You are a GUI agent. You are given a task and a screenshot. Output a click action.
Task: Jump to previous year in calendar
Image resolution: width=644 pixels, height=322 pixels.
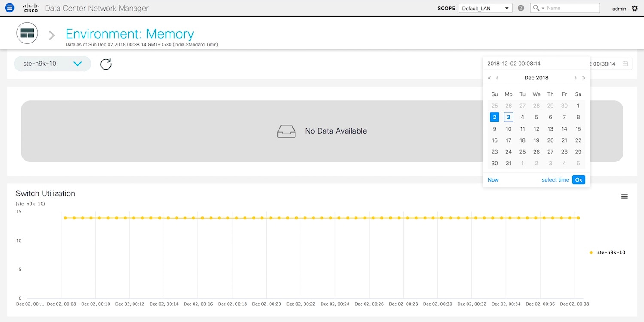tap(489, 78)
